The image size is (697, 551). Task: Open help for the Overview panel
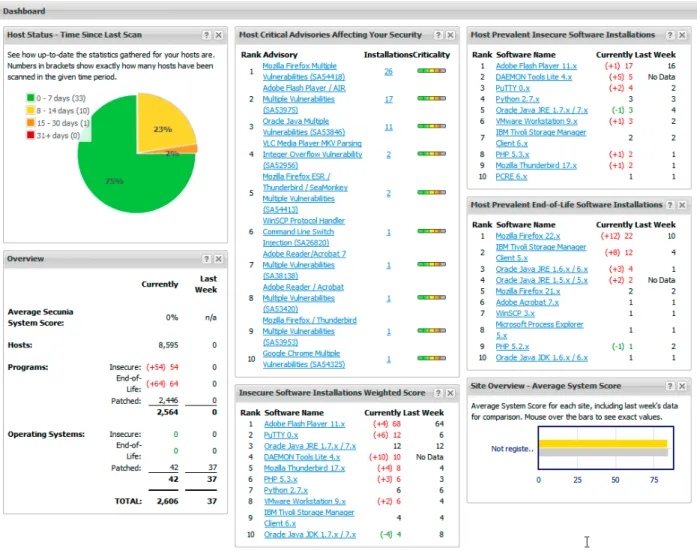[206, 259]
